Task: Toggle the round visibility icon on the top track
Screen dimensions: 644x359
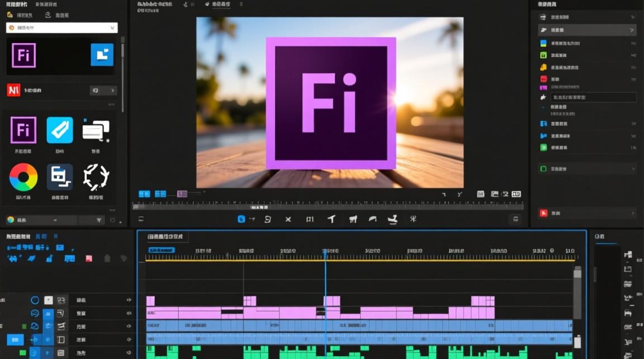Action: point(35,300)
